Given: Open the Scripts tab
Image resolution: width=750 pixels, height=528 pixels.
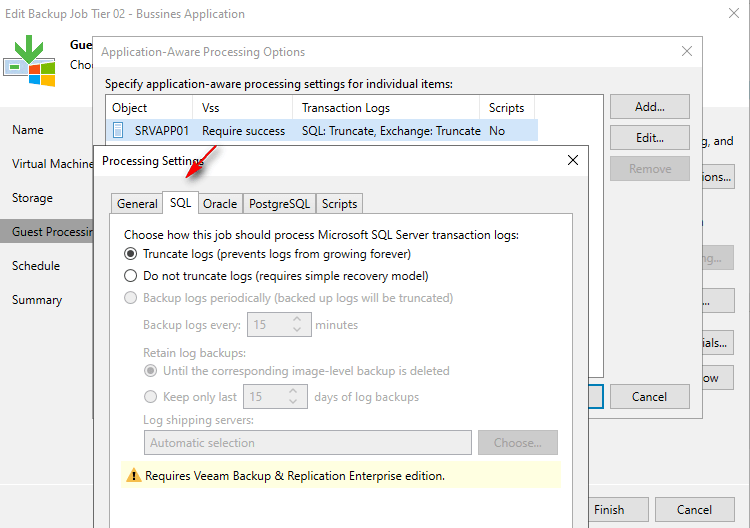Looking at the screenshot, I should [339, 203].
